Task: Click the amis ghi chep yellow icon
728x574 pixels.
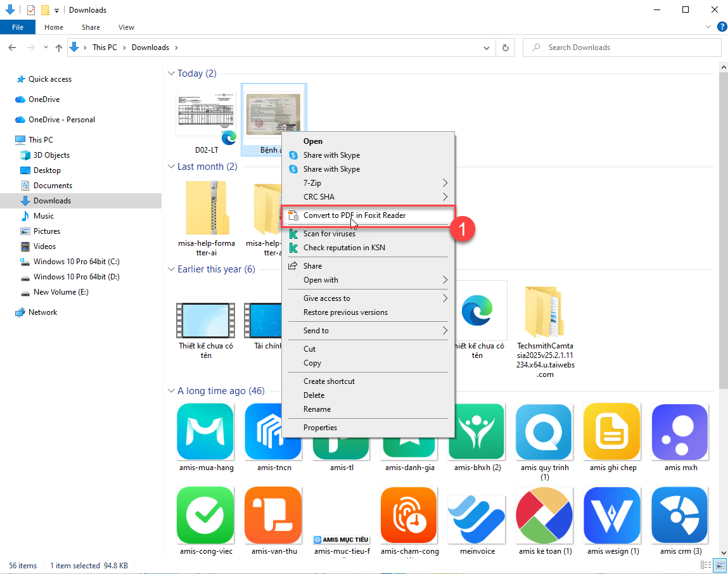Action: (x=611, y=431)
